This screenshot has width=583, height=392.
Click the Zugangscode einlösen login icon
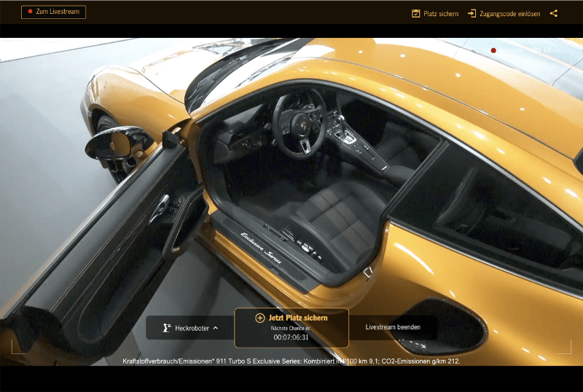coord(472,13)
